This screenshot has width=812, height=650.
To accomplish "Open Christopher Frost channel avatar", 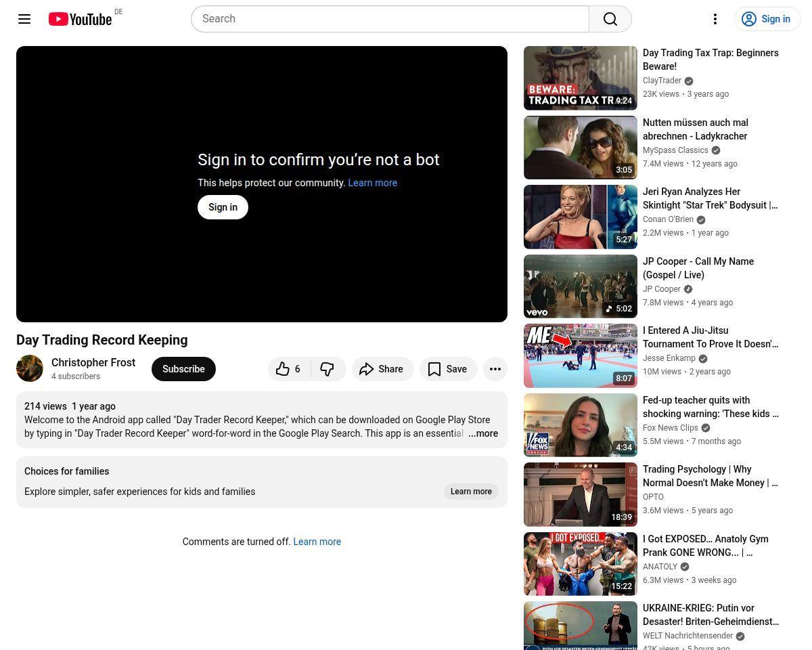I will [30, 369].
